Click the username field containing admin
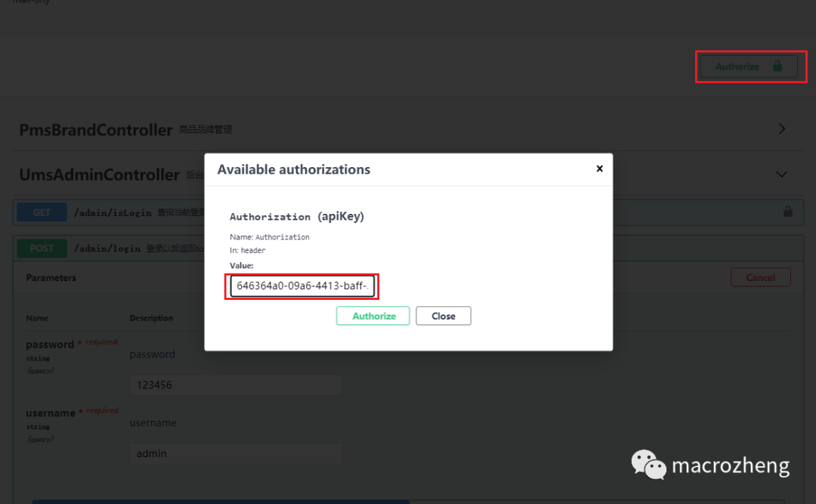Image resolution: width=816 pixels, height=504 pixels. tap(236, 453)
